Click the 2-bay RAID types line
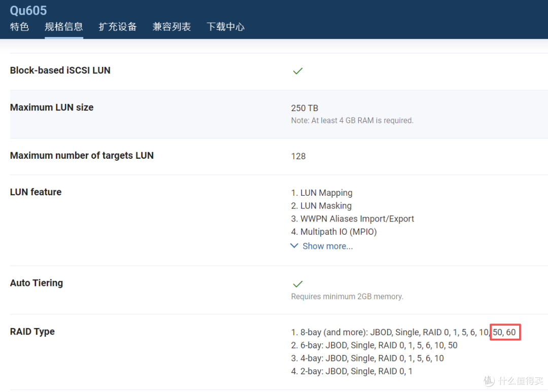Image resolution: width=548 pixels, height=392 pixels. [x=352, y=371]
